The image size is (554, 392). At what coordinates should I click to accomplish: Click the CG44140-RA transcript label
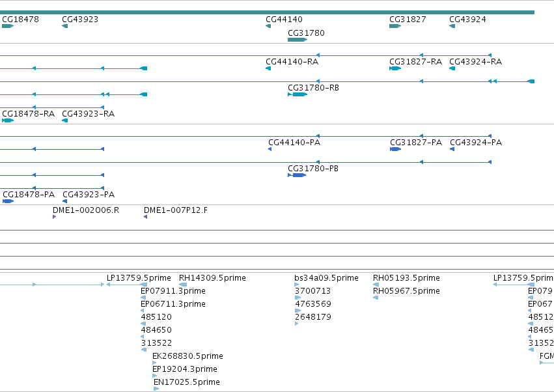(x=292, y=61)
